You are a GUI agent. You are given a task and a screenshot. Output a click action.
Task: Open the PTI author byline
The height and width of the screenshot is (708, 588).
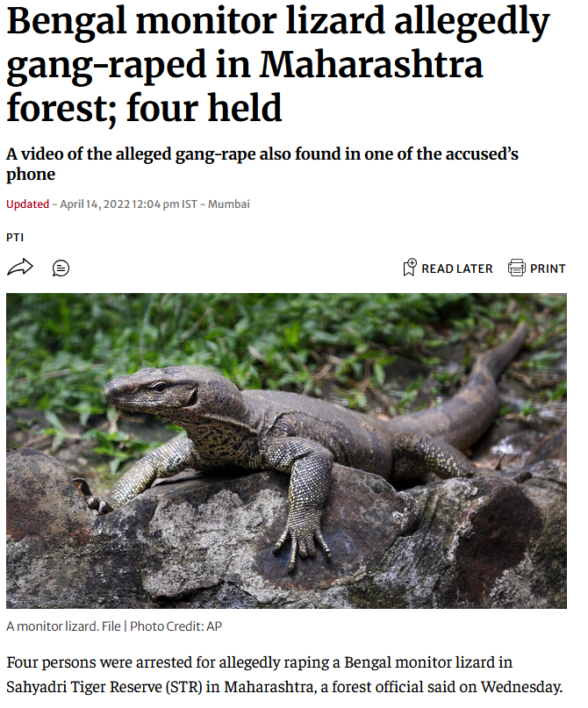[15, 238]
